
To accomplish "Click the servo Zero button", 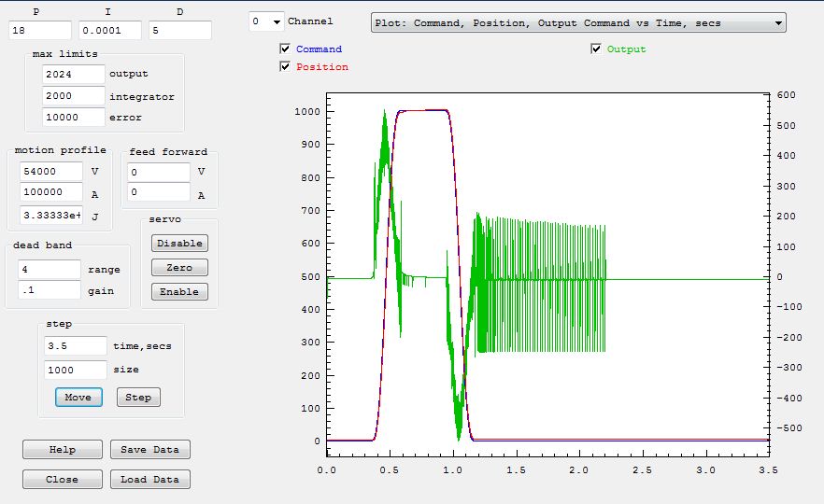I will click(179, 267).
